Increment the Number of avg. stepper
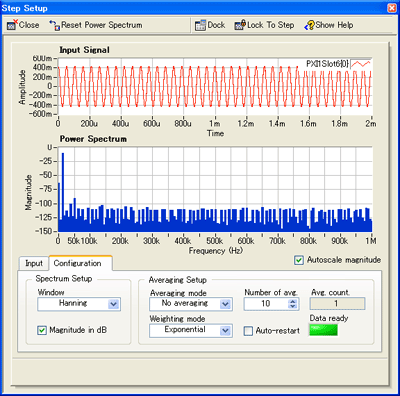 (x=293, y=301)
